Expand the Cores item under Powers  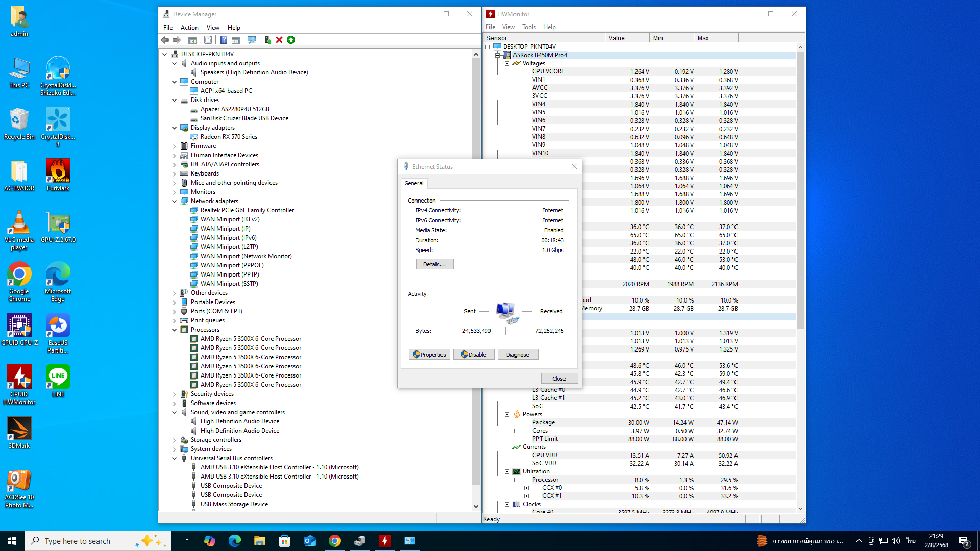(517, 431)
